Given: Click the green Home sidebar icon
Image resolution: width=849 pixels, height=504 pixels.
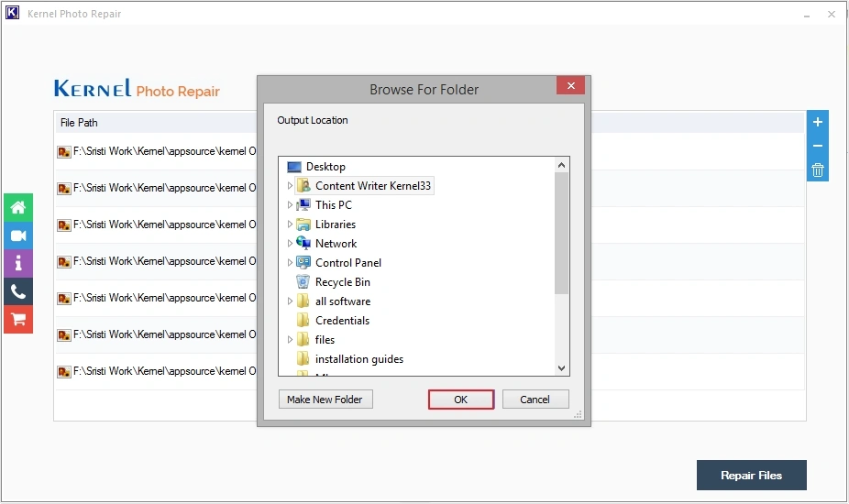Looking at the screenshot, I should [x=17, y=208].
